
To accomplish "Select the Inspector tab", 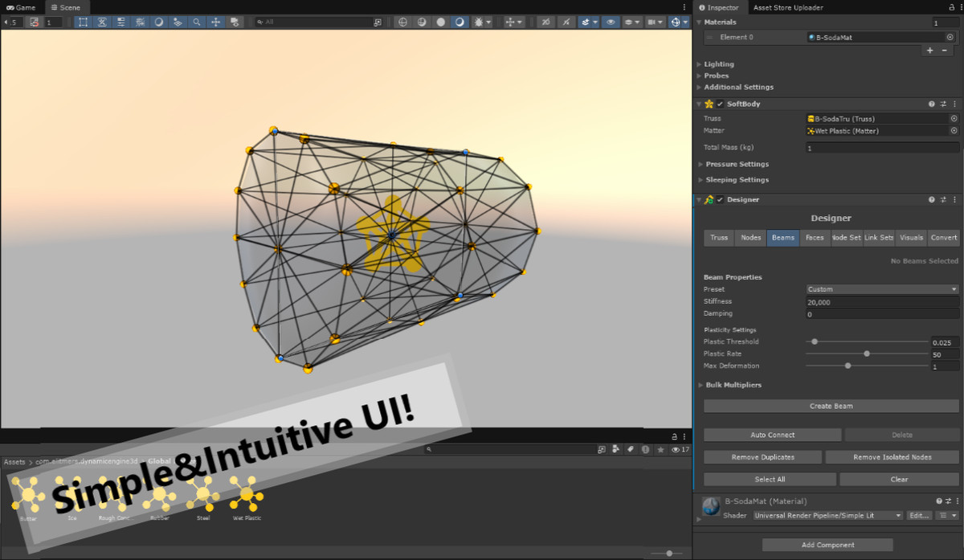I will [719, 7].
